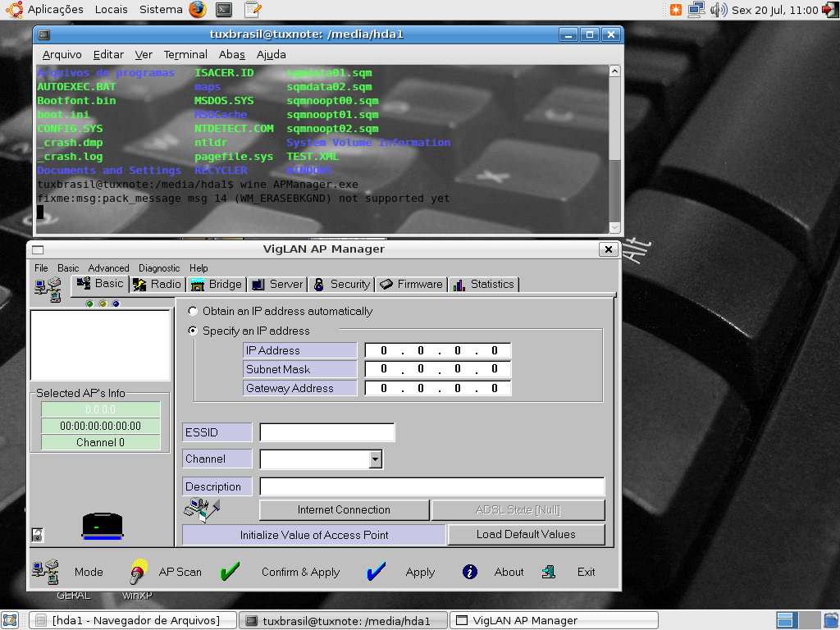This screenshot has height=630, width=840.
Task: Open the Arquivo menu in terminal
Action: pos(62,54)
